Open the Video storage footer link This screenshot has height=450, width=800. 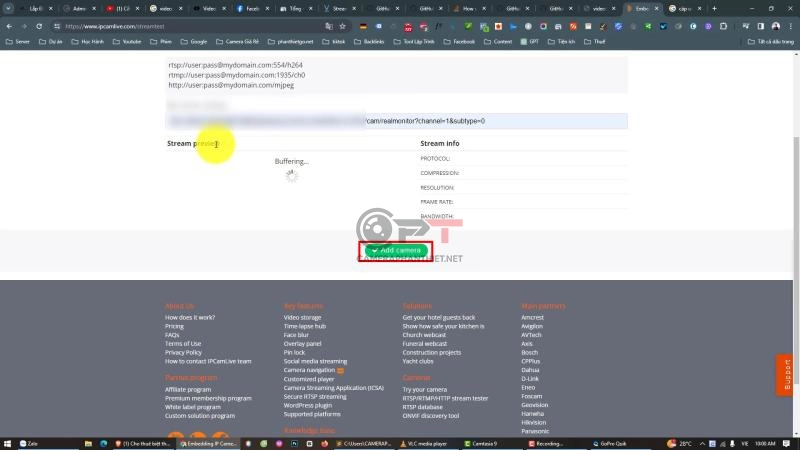pyautogui.click(x=302, y=317)
